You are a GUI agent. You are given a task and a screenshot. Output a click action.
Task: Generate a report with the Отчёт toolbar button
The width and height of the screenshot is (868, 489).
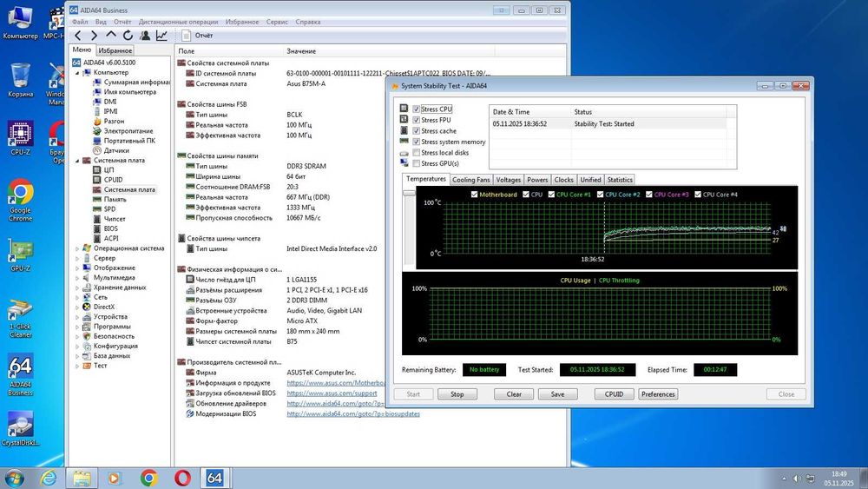[198, 36]
